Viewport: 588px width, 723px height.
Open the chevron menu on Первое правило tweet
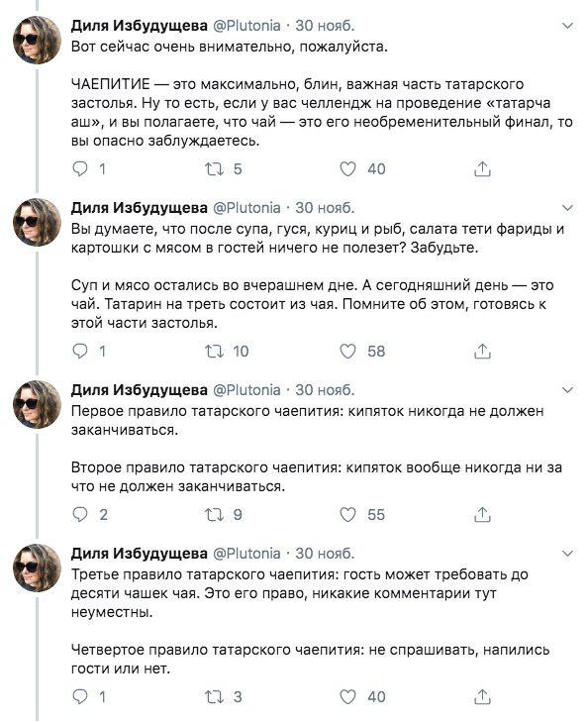click(568, 389)
